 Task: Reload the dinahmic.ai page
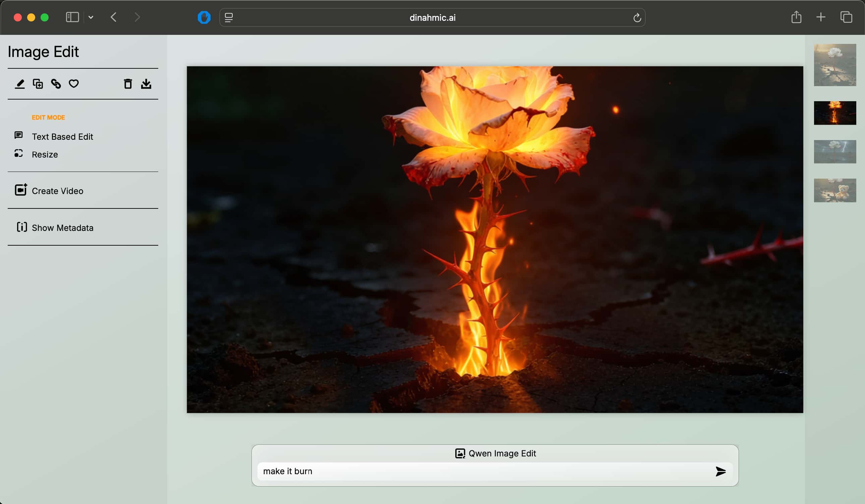[x=637, y=17]
